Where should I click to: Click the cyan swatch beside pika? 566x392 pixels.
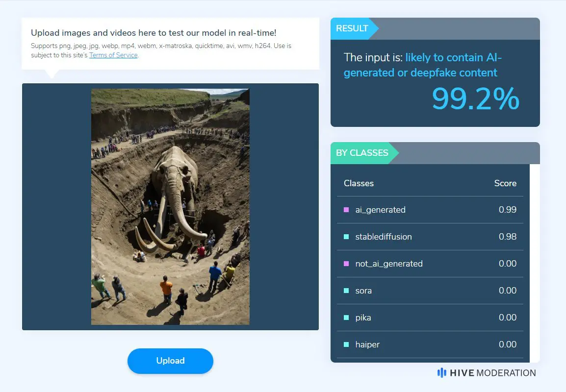tap(346, 318)
